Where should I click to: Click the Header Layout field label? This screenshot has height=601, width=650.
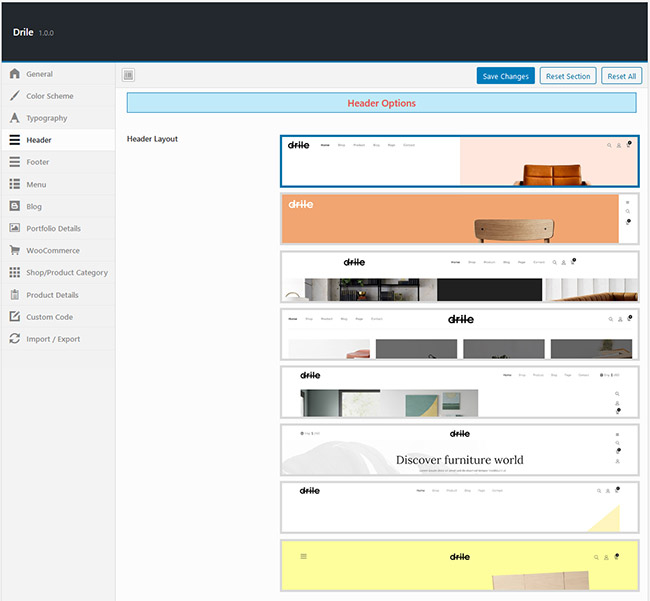(152, 139)
